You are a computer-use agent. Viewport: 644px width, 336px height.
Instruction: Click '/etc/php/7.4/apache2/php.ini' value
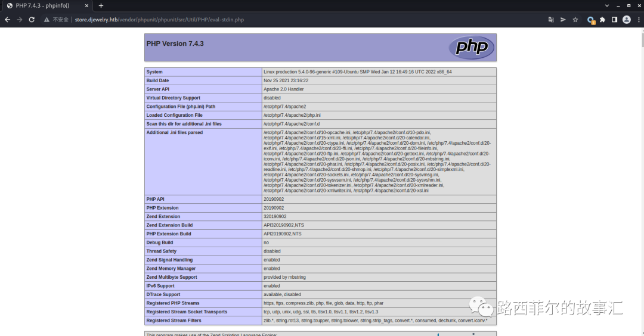[292, 115]
